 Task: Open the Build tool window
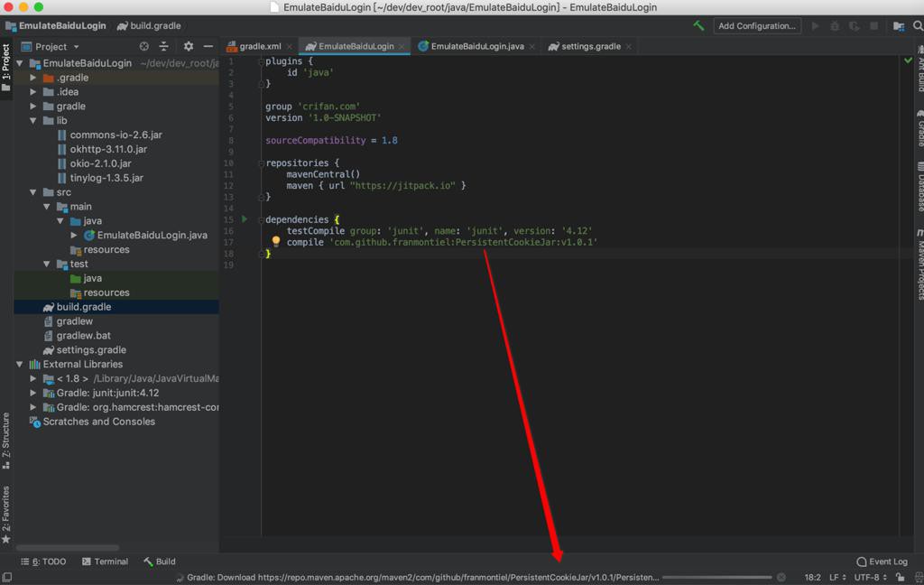point(159,562)
